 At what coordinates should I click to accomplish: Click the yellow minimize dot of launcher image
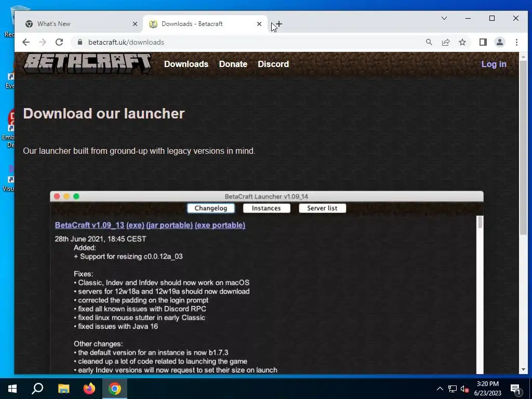(66, 196)
